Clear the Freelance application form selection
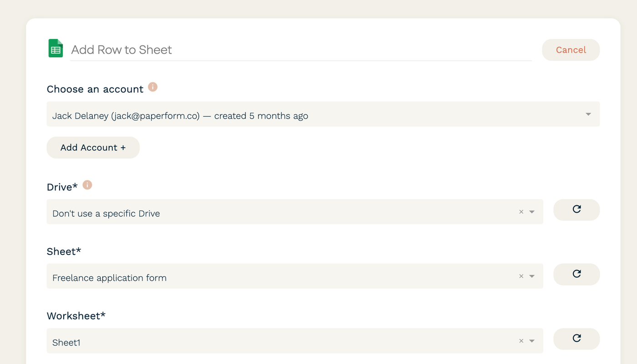Screen dimensions: 637x364 click(521, 276)
